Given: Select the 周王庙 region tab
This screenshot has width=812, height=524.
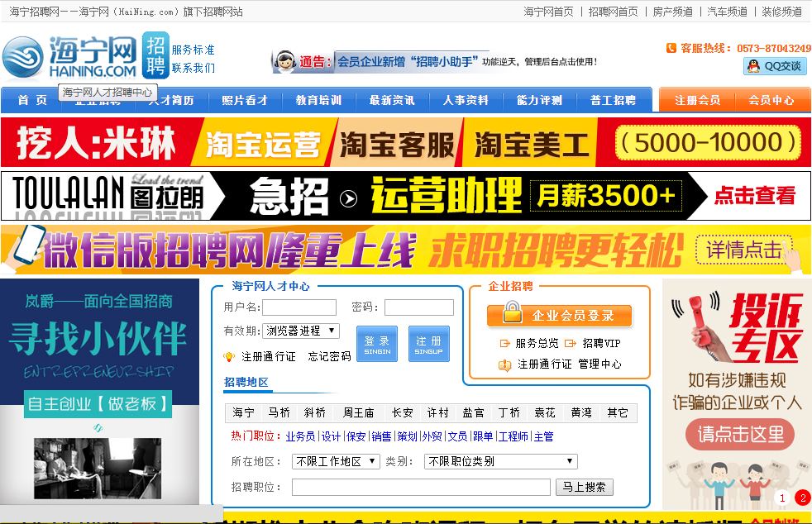Looking at the screenshot, I should 358,412.
